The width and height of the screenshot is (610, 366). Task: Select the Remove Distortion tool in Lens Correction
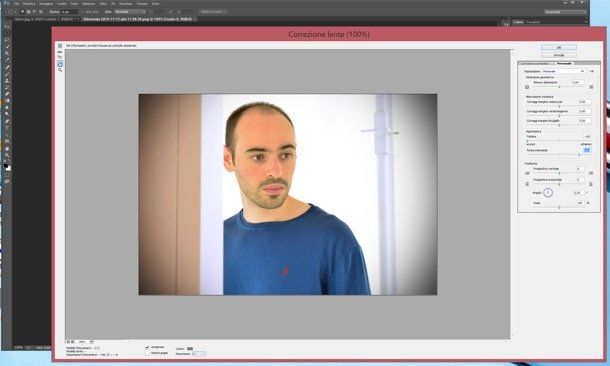[x=60, y=46]
